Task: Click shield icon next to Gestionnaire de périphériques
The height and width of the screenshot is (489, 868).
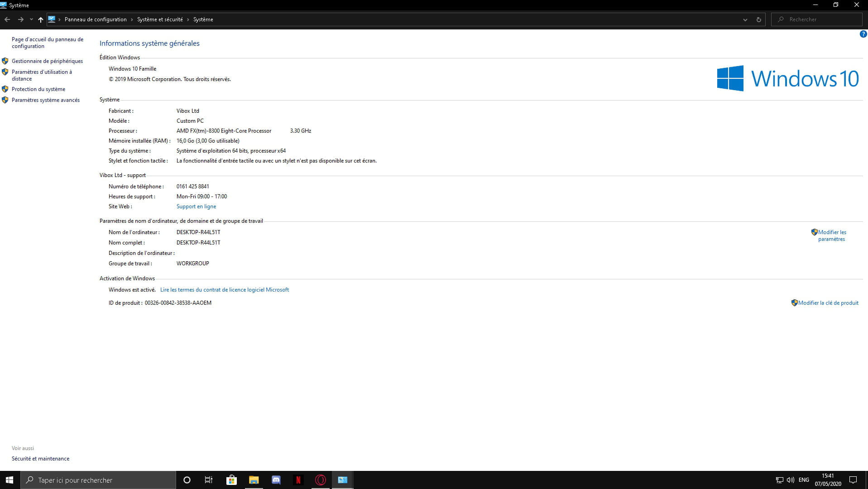Action: click(x=5, y=61)
